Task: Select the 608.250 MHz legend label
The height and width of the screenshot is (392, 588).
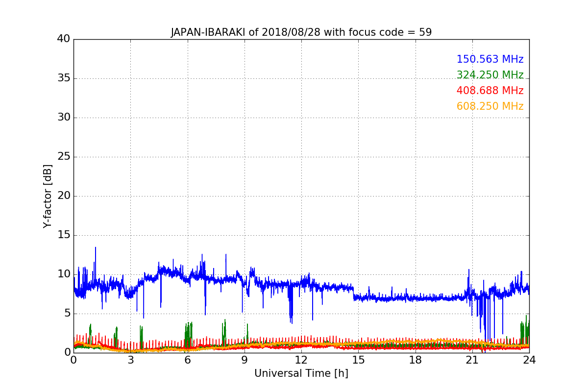Action: pyautogui.click(x=490, y=106)
